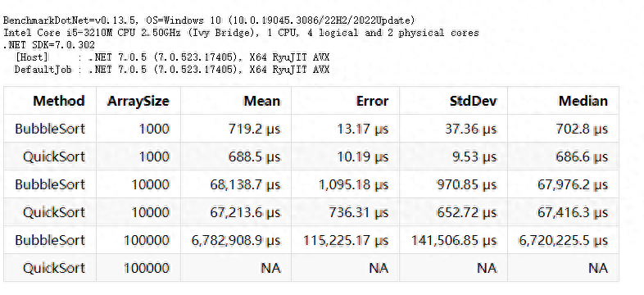The image size is (644, 295).
Task: Click the Method column header
Action: 59,101
